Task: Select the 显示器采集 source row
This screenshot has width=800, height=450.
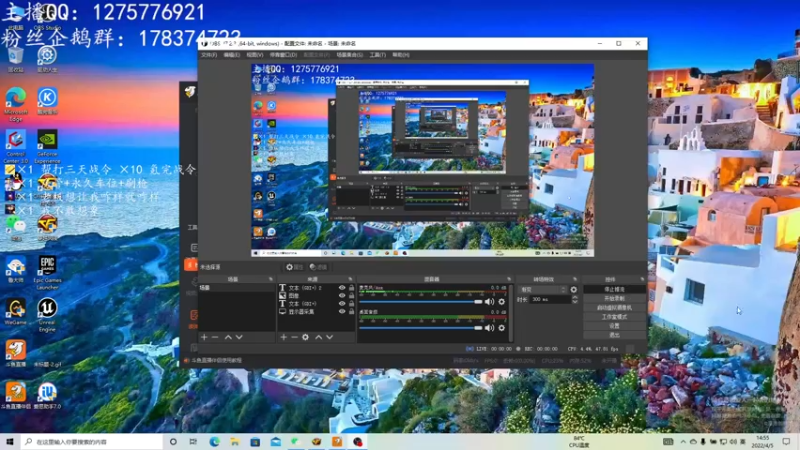Action: (x=316, y=311)
